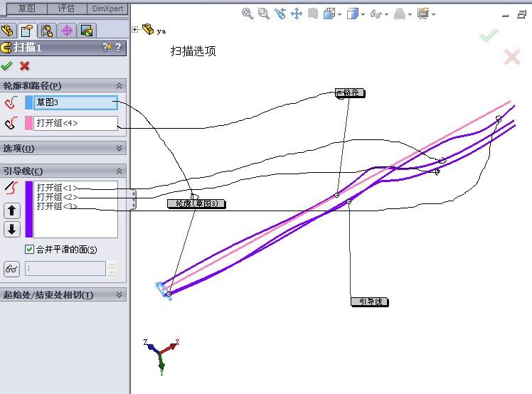Select 打开组<3> in guide curves list
The width and height of the screenshot is (532, 394).
57,206
